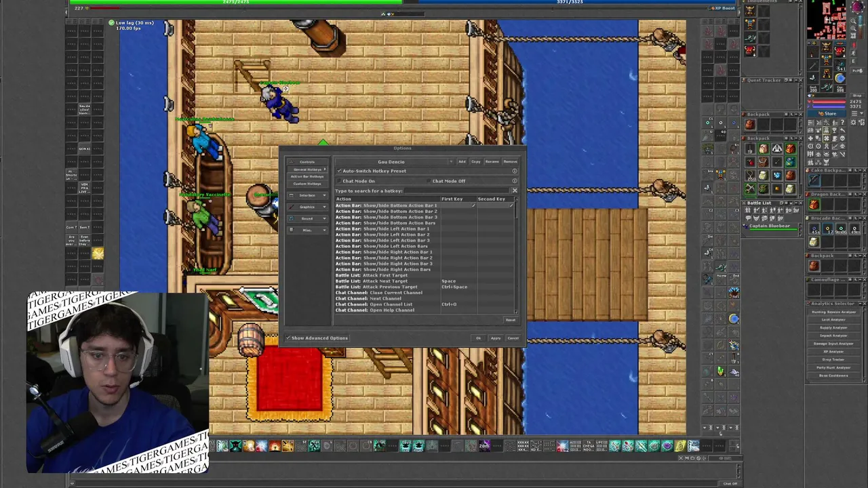Toggle Show Advanced Options checkbox
The height and width of the screenshot is (488, 868).
288,338
